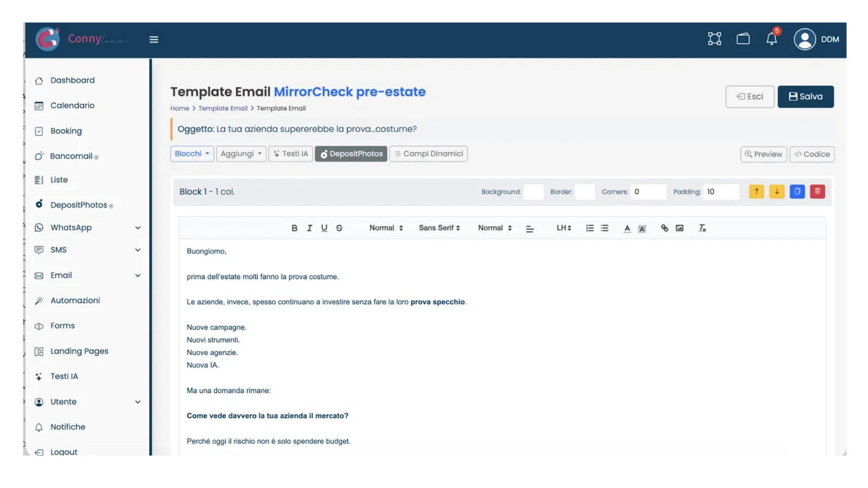
Task: Toggle italic formatting in the editor toolbar
Action: 309,228
